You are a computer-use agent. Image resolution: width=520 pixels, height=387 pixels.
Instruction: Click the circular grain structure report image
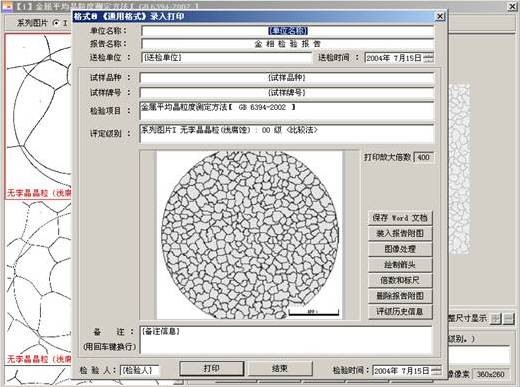[x=250, y=234]
